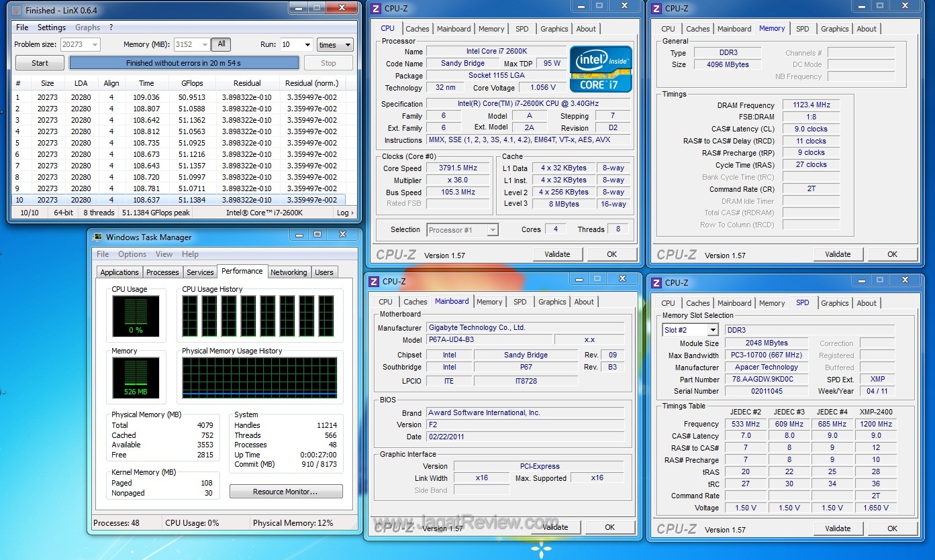935x560 pixels.
Task: Click the LinX title bar icon
Action: coord(17,11)
